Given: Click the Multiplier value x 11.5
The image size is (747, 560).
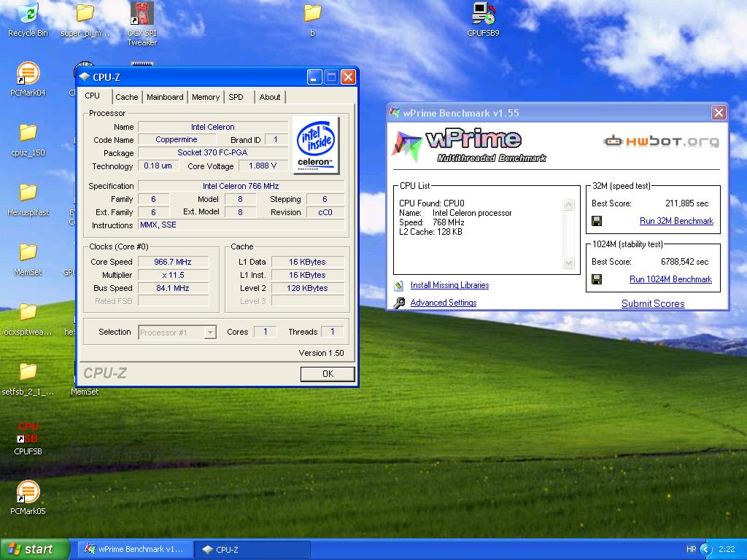Looking at the screenshot, I should [174, 275].
